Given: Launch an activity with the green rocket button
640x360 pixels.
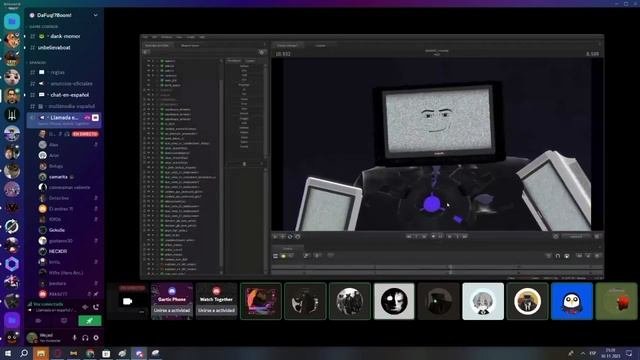Looking at the screenshot, I should [x=89, y=321].
